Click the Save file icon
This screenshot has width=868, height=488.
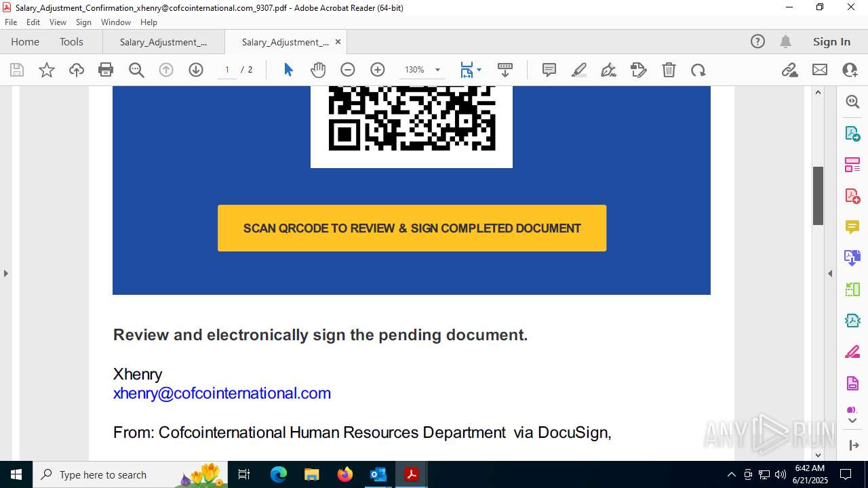point(17,70)
